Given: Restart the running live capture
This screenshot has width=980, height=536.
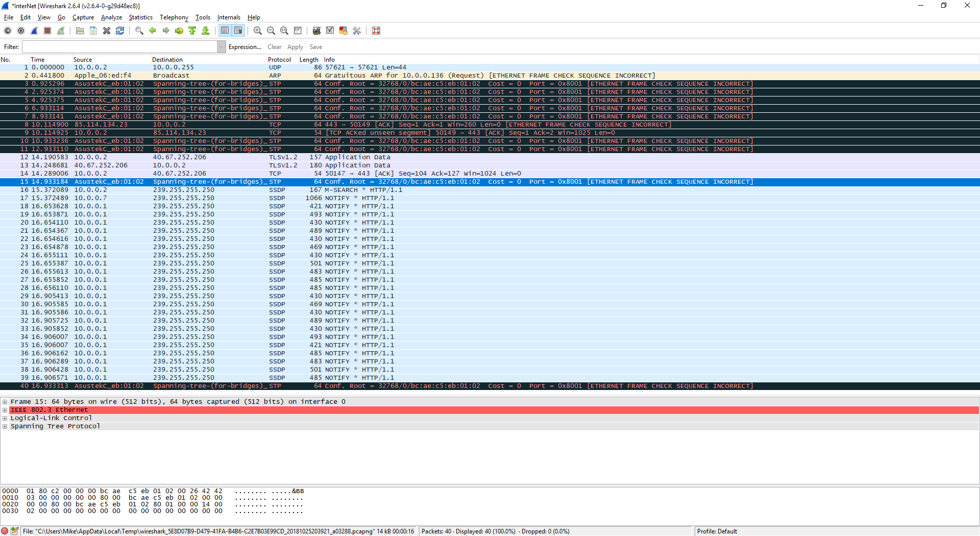Looking at the screenshot, I should pyautogui.click(x=61, y=31).
